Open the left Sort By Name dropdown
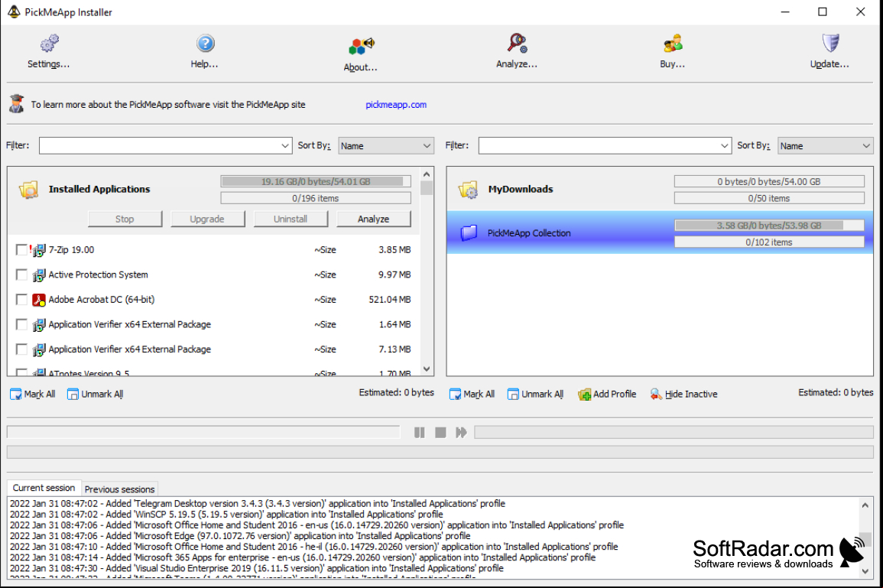Viewport: 883px width, 588px height. [x=386, y=145]
